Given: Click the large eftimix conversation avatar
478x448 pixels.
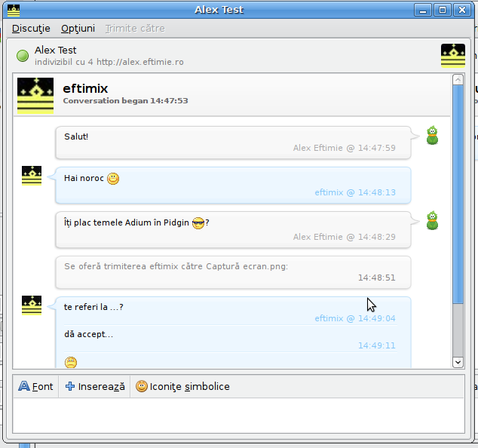Looking at the screenshot, I should (x=35, y=96).
